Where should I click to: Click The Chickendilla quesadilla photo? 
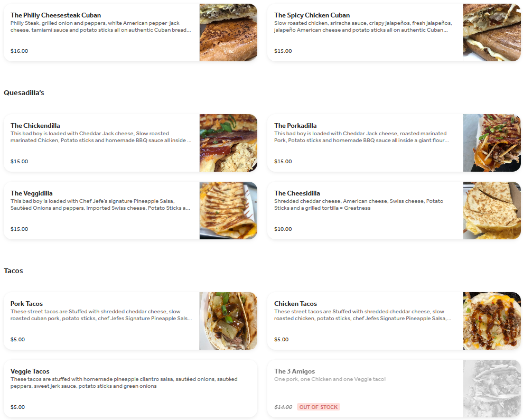click(x=228, y=143)
